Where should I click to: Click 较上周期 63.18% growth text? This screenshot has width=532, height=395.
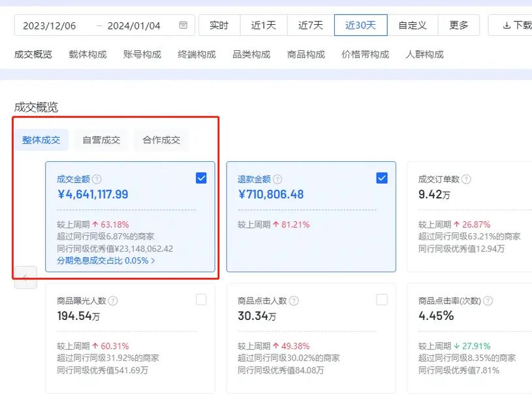tap(93, 225)
